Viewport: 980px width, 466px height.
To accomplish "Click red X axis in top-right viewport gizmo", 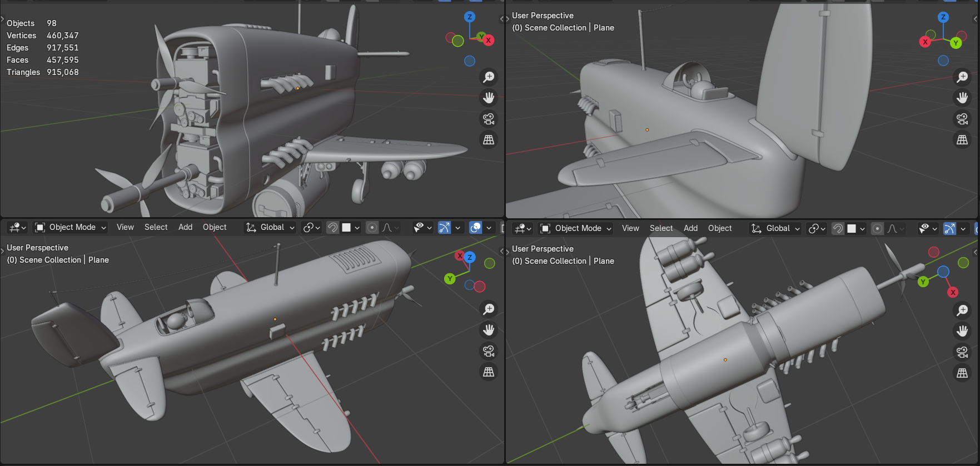I will point(925,42).
